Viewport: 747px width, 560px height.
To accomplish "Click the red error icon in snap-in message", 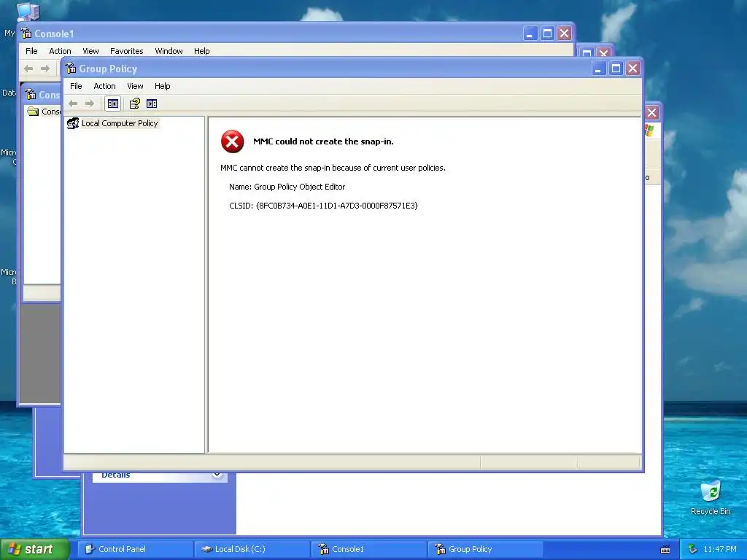I will pyautogui.click(x=233, y=141).
